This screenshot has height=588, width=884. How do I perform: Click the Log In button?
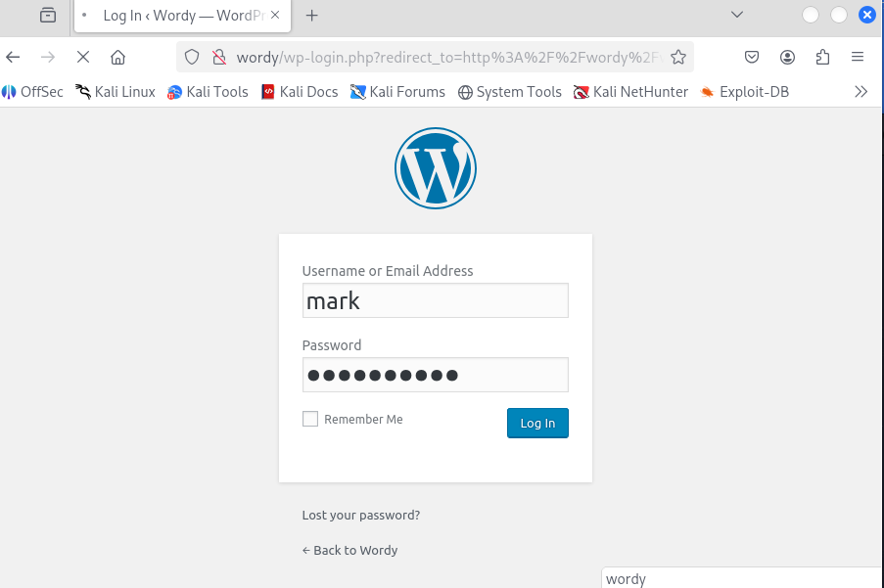[537, 423]
